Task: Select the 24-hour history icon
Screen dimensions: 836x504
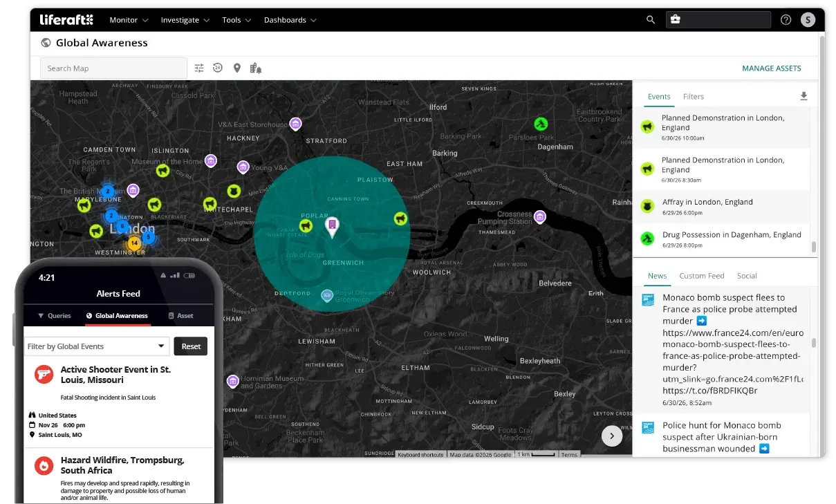Action: pyautogui.click(x=218, y=68)
